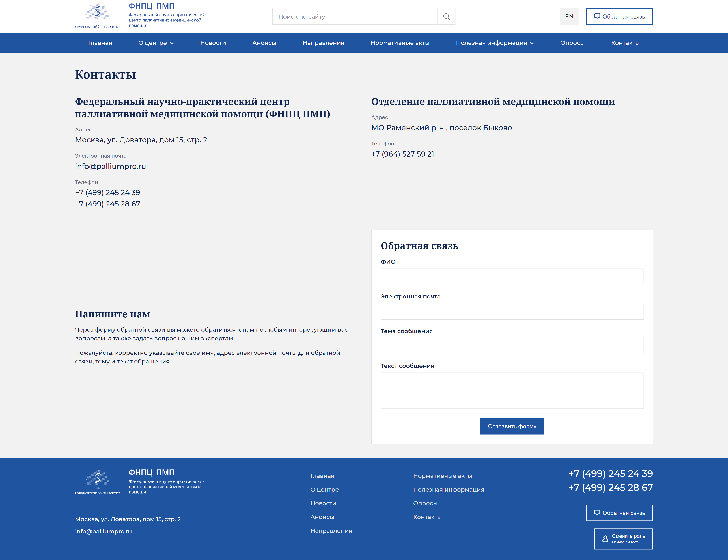Open Контакты in the top navigation
728x560 pixels.
[625, 43]
